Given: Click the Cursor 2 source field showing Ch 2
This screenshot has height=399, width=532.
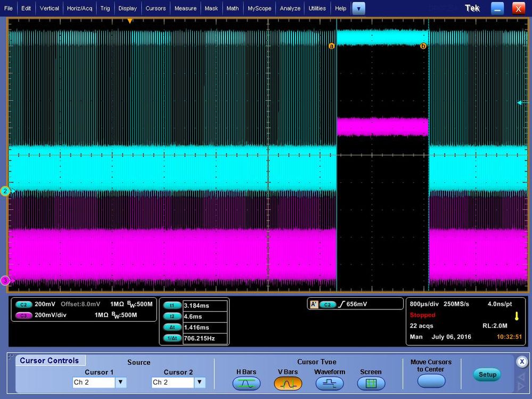Looking at the screenshot, I should (173, 382).
